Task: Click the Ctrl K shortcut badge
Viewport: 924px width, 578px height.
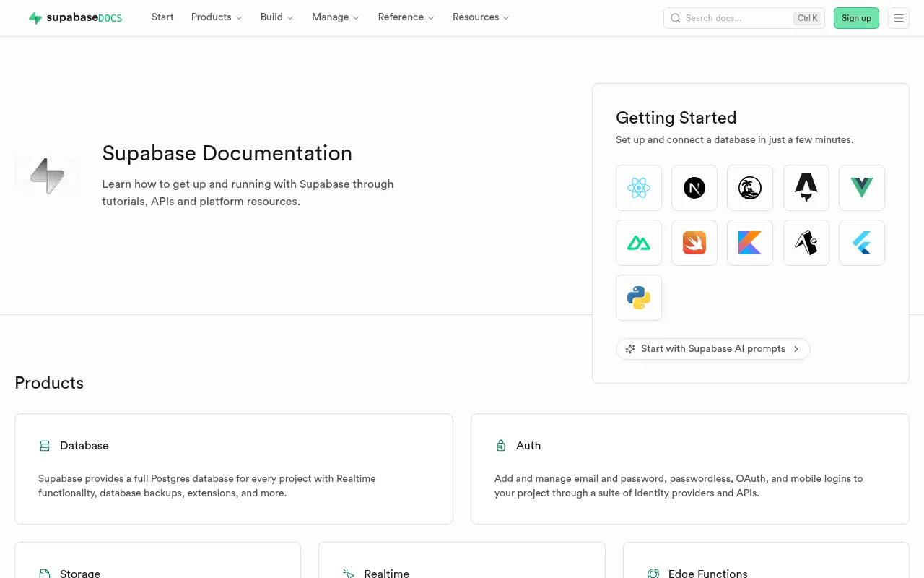Action: tap(808, 18)
